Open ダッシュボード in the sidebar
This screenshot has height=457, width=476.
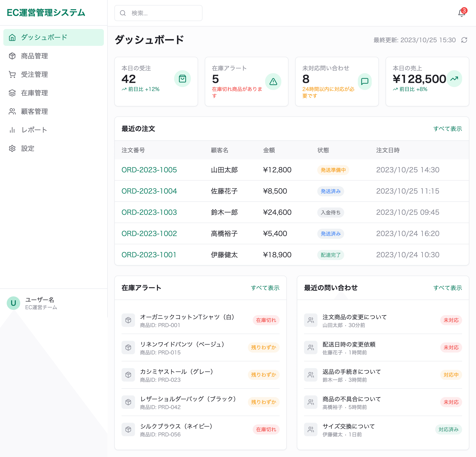(x=53, y=37)
